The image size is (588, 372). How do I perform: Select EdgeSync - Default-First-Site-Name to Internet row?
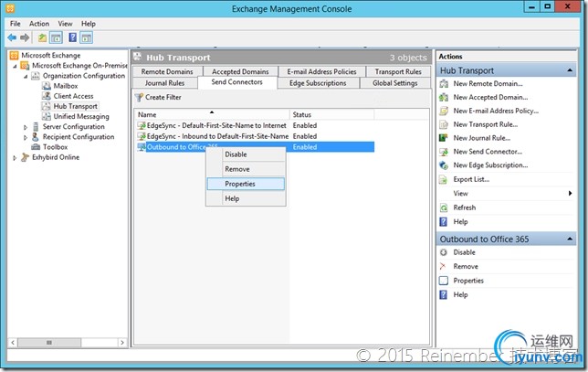point(256,125)
